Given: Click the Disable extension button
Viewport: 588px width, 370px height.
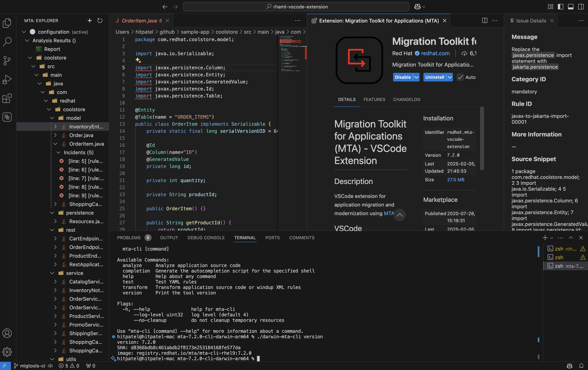Looking at the screenshot, I should (403, 77).
